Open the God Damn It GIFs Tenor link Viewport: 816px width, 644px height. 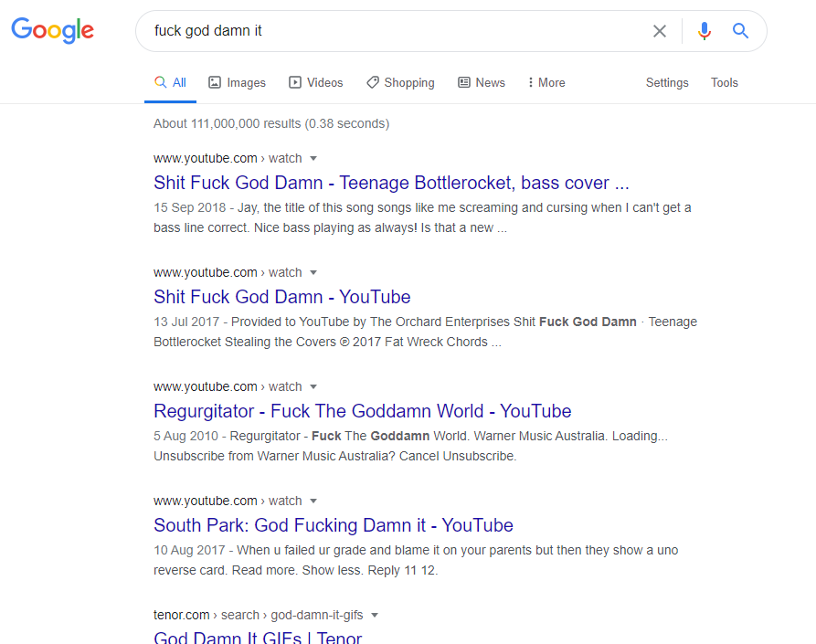[258, 637]
